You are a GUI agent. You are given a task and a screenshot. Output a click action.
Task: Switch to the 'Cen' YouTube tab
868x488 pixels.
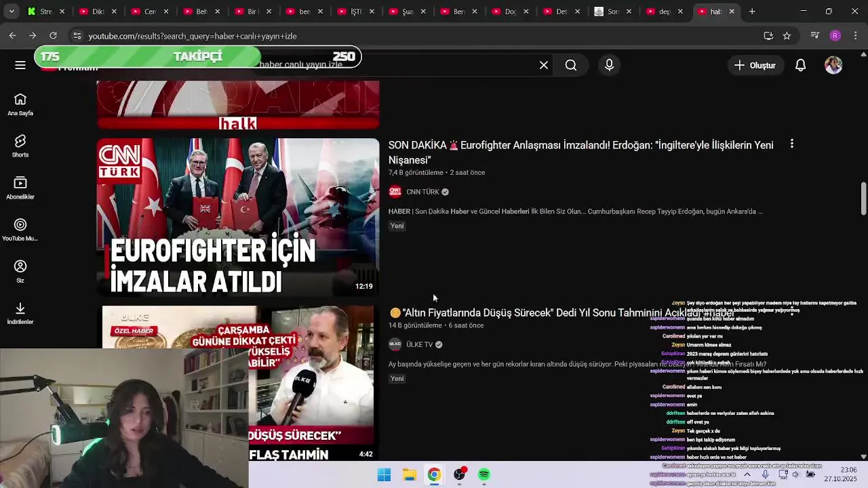(149, 12)
